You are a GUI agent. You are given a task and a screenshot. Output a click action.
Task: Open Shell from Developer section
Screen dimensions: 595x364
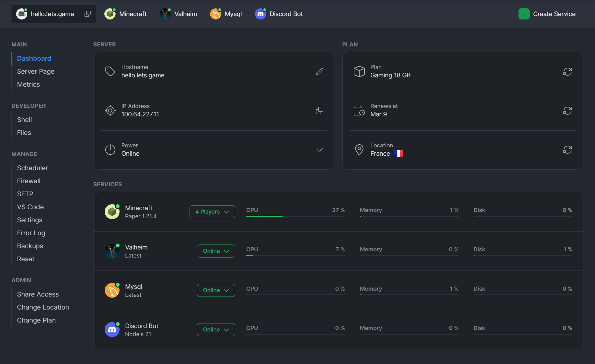[24, 120]
